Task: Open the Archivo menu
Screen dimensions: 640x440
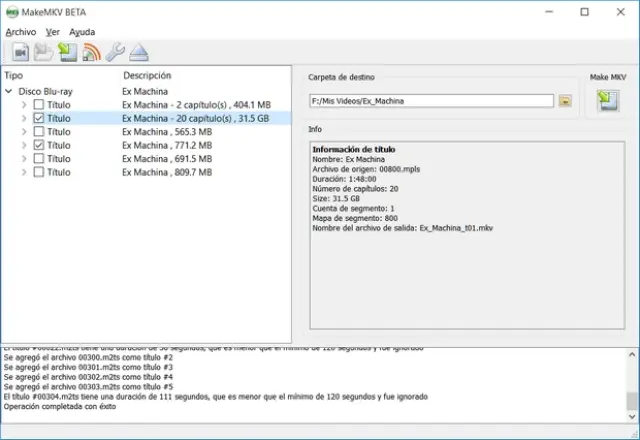Action: [20, 32]
